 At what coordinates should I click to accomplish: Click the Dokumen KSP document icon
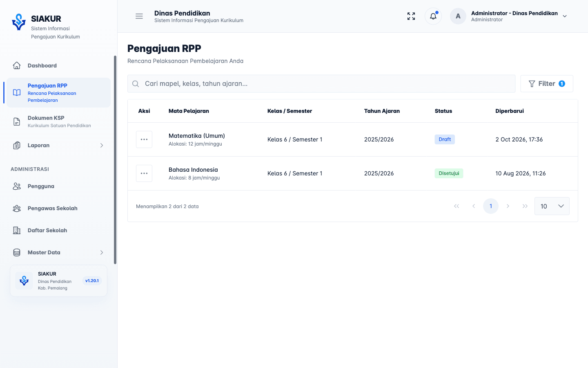17,121
